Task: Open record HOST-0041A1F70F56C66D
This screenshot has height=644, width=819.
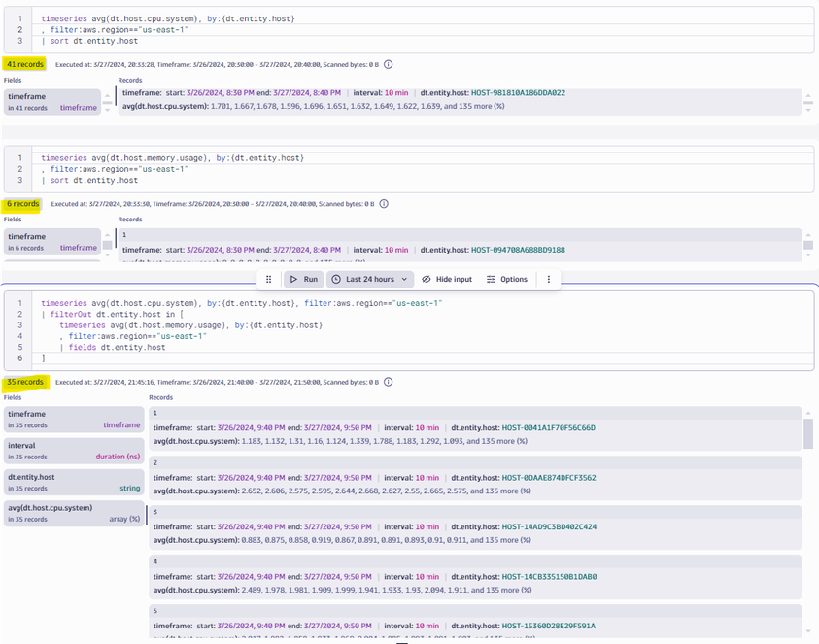Action: [475, 433]
